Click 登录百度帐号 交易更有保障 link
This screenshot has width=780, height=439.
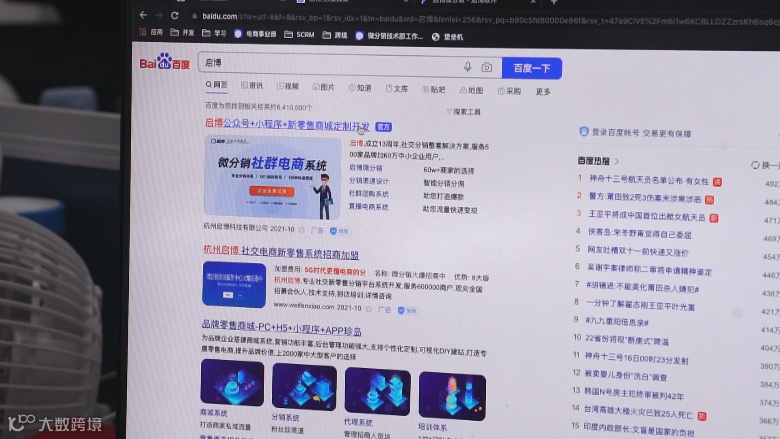[x=641, y=133]
